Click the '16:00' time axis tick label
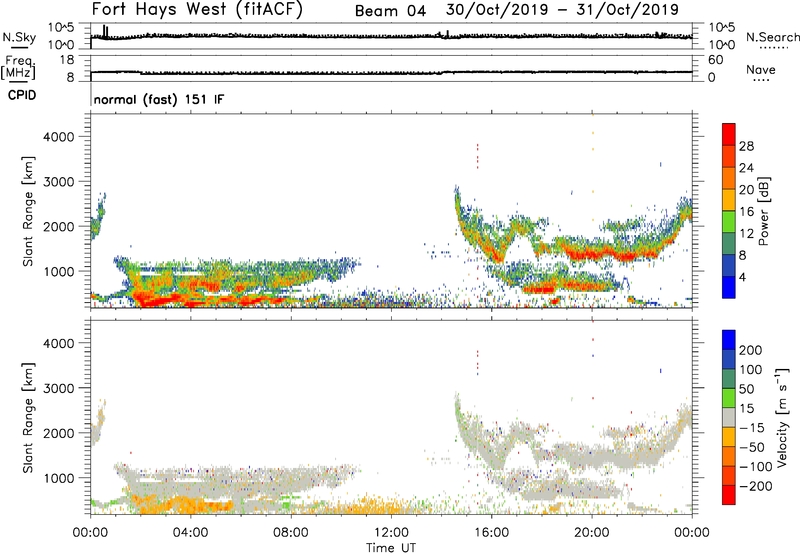Viewport: 800px width, 554px height. tap(491, 533)
